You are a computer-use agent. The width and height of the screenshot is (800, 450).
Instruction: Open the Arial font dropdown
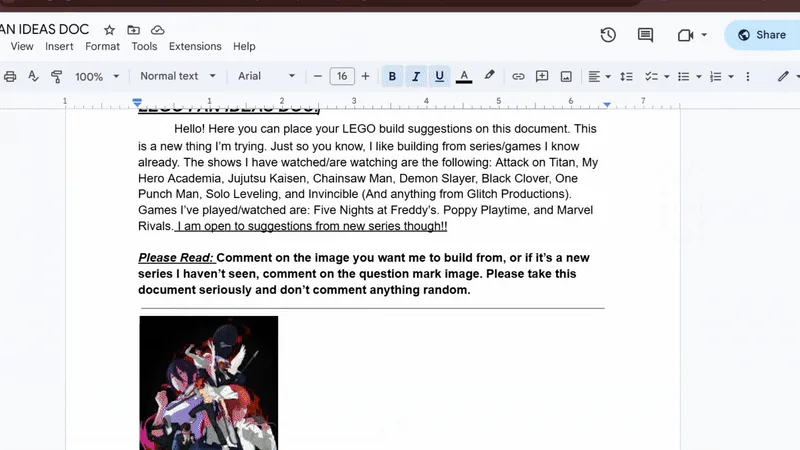(x=266, y=76)
